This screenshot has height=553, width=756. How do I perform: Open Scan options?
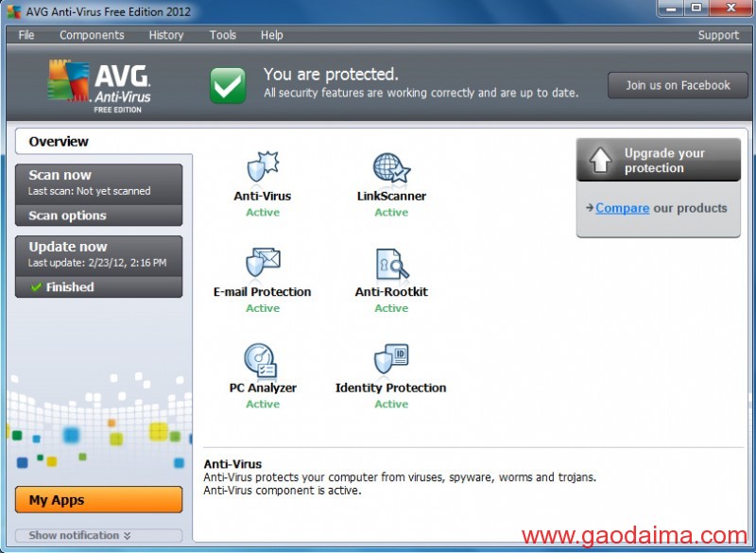99,216
